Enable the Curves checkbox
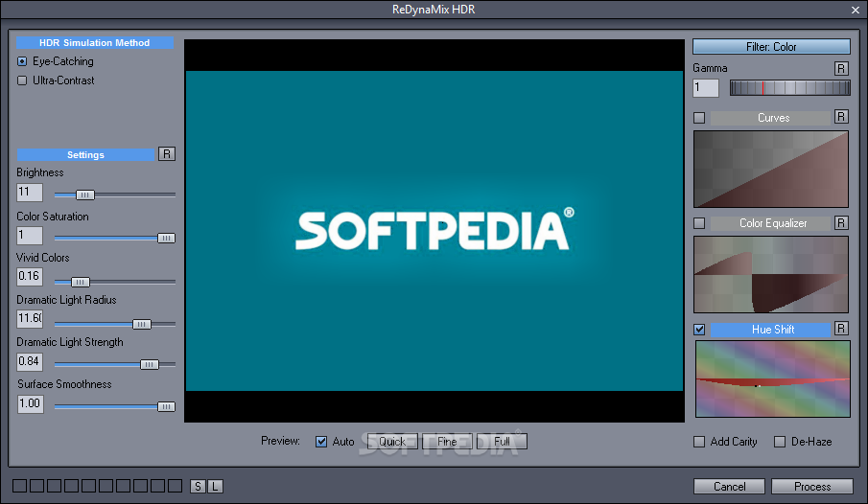The image size is (868, 504). [699, 118]
